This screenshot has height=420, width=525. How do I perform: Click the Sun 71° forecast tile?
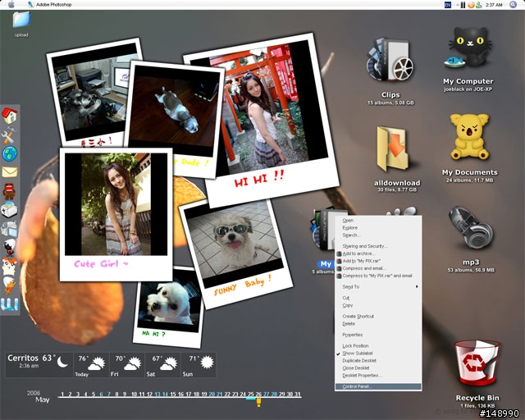pyautogui.click(x=199, y=365)
